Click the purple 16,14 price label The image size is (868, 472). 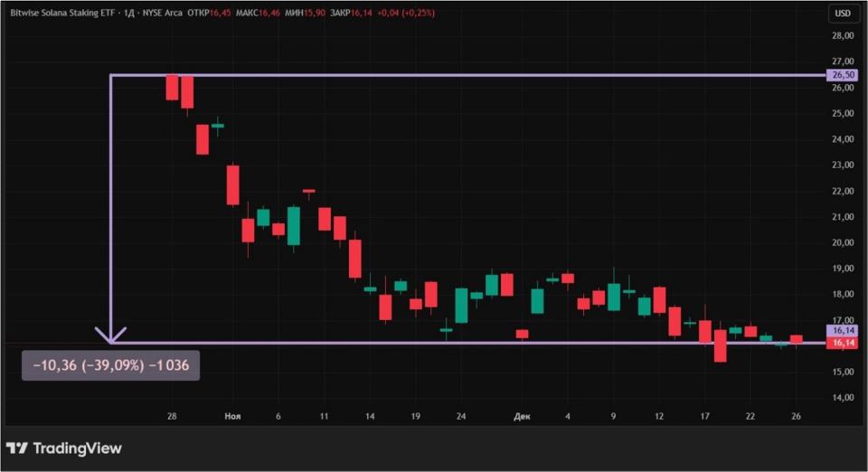point(842,331)
